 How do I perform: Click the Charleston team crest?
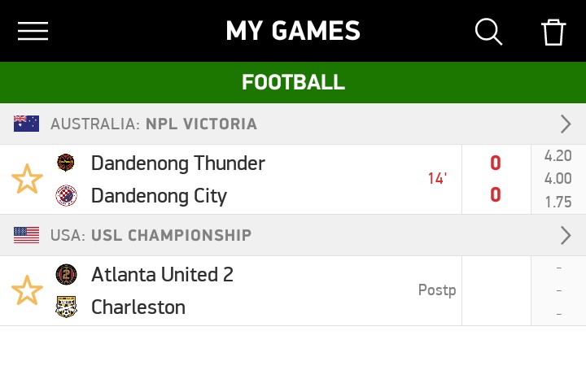click(x=66, y=307)
